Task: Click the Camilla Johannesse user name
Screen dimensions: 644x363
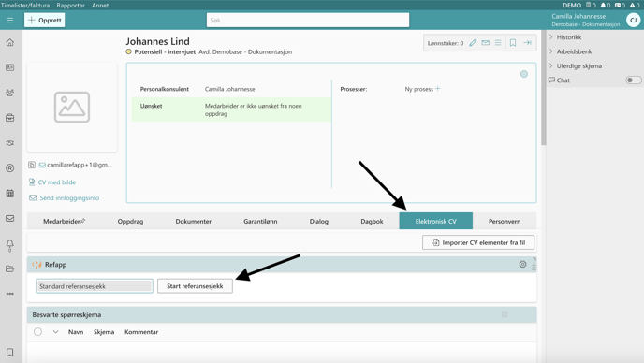Action: click(x=578, y=16)
